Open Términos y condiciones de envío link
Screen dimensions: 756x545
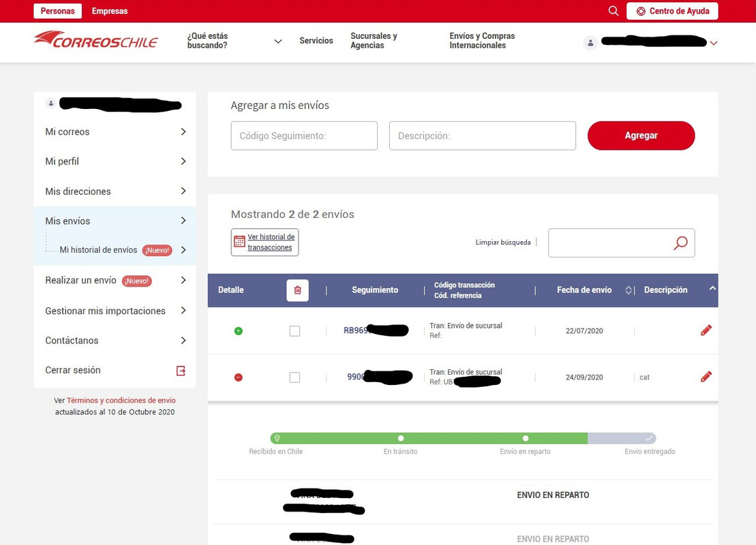click(x=121, y=401)
